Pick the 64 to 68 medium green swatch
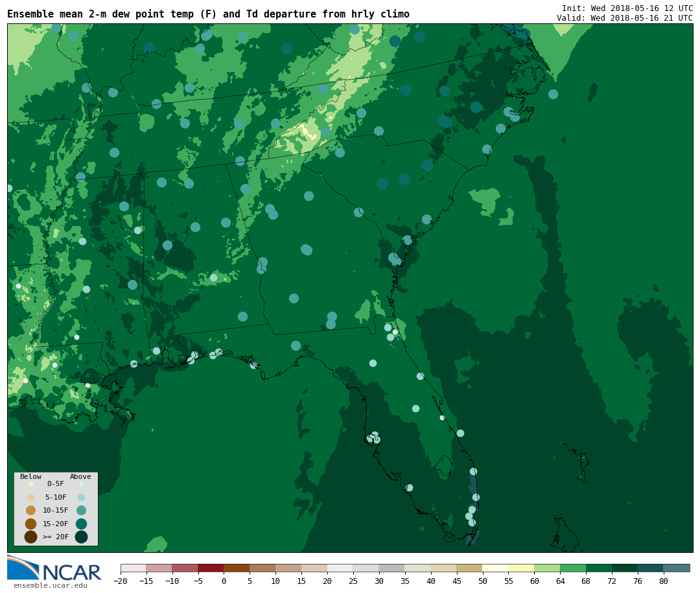700x593 pixels. click(573, 568)
